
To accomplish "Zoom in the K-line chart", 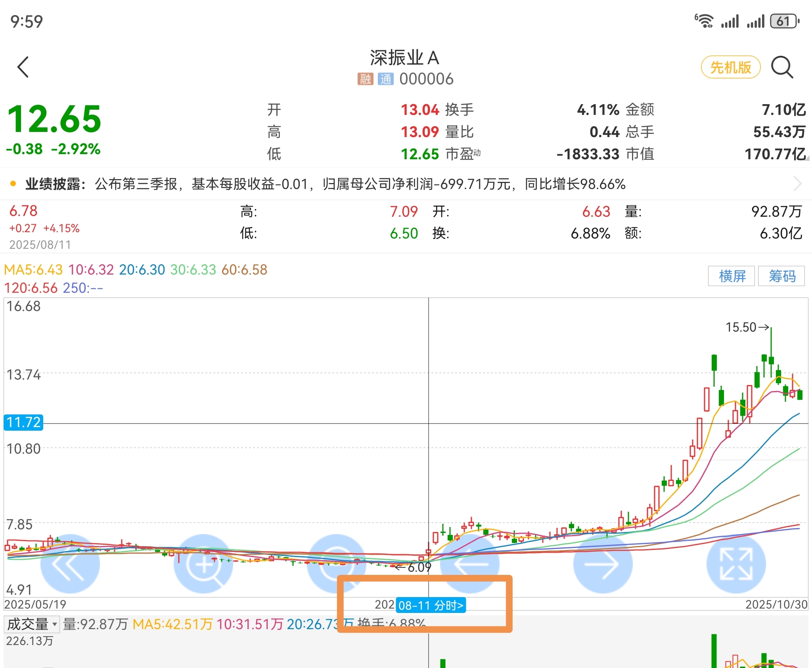I will (x=203, y=563).
